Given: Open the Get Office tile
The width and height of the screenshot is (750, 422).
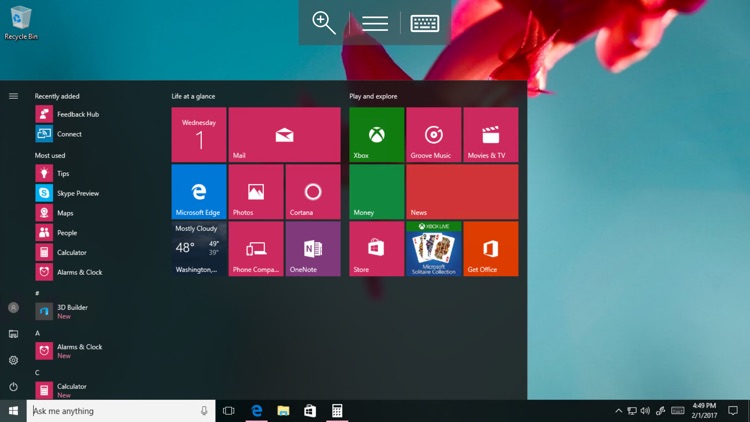Looking at the screenshot, I should point(491,249).
